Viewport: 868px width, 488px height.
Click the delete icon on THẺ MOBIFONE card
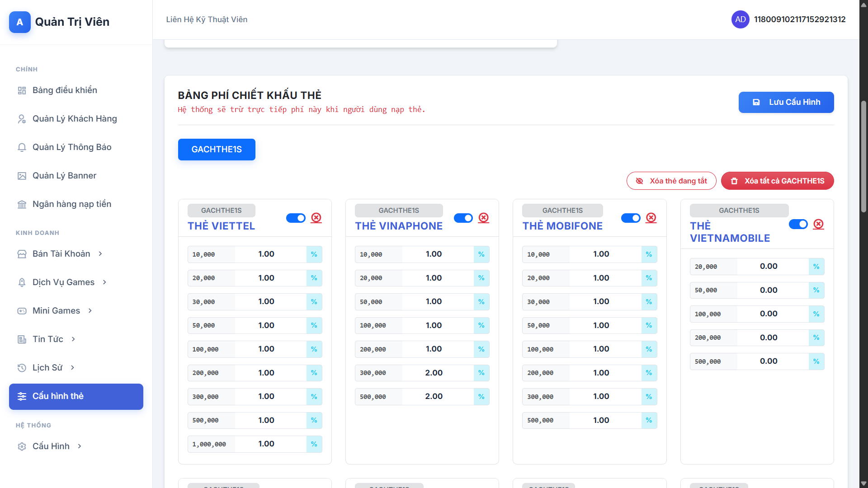pos(651,218)
